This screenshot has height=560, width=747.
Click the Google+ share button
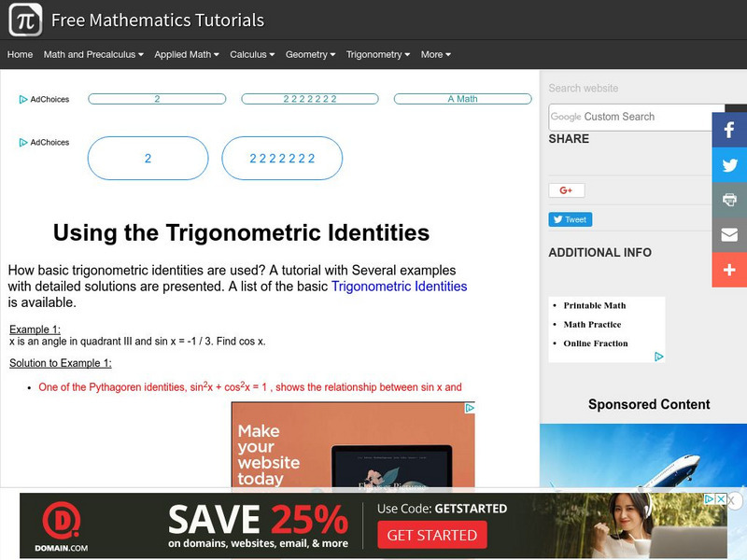point(567,190)
